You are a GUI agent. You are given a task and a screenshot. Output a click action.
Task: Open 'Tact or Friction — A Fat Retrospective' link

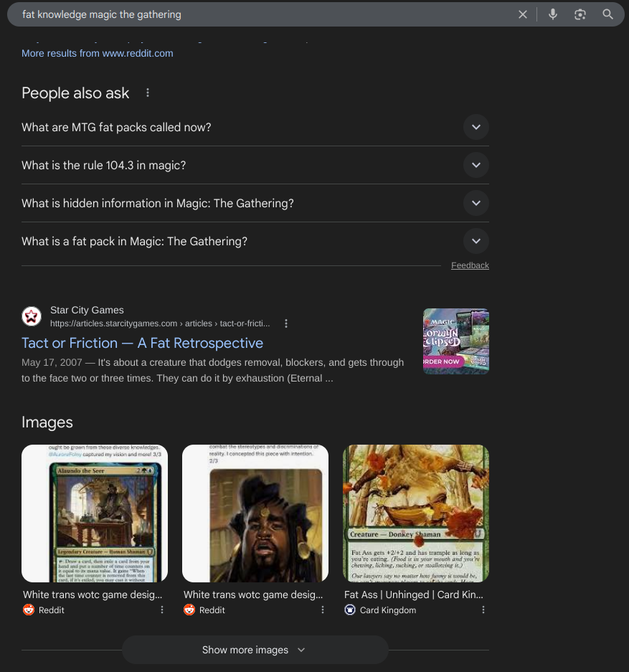click(x=142, y=343)
